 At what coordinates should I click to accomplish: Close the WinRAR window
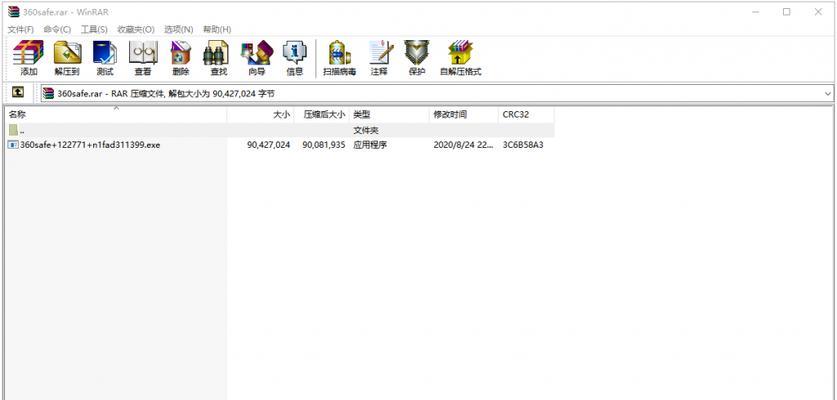pos(818,12)
